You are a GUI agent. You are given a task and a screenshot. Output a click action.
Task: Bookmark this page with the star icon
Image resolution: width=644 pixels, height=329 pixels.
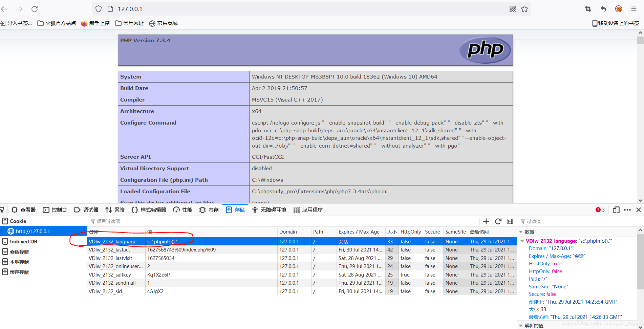524,9
